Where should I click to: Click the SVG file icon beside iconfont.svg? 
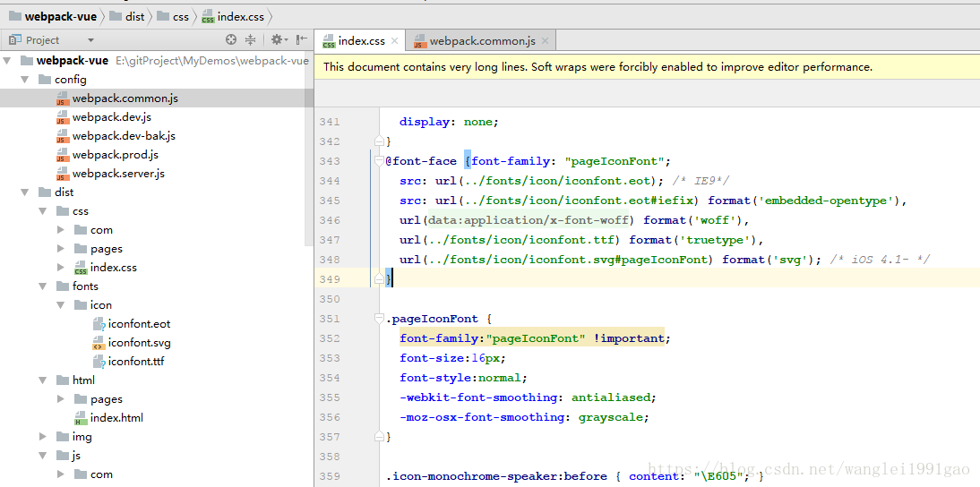coord(99,343)
